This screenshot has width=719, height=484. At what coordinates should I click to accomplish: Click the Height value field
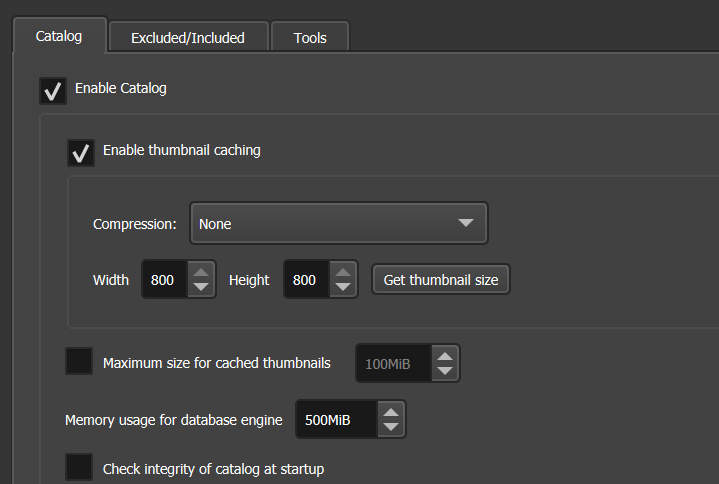tap(305, 280)
